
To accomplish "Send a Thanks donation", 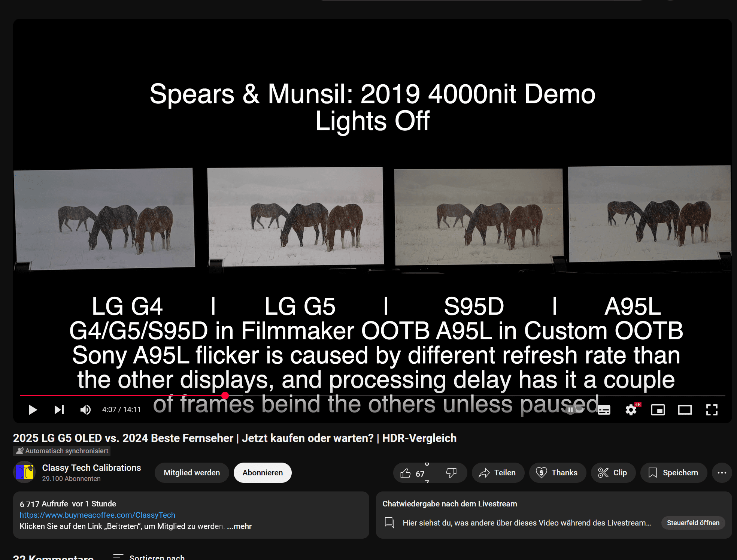I will (557, 473).
